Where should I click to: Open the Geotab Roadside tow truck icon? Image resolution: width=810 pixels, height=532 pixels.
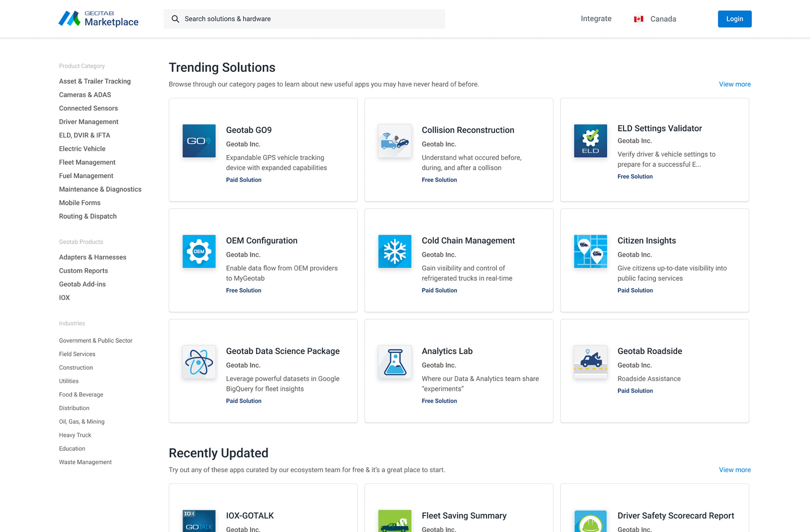(590, 362)
